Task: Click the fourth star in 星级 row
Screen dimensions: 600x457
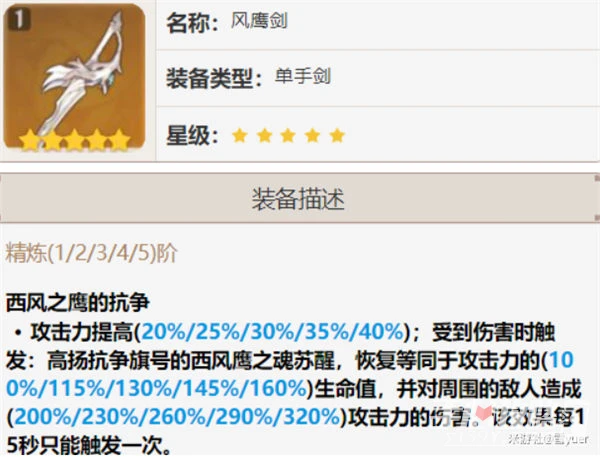Action: pos(313,135)
